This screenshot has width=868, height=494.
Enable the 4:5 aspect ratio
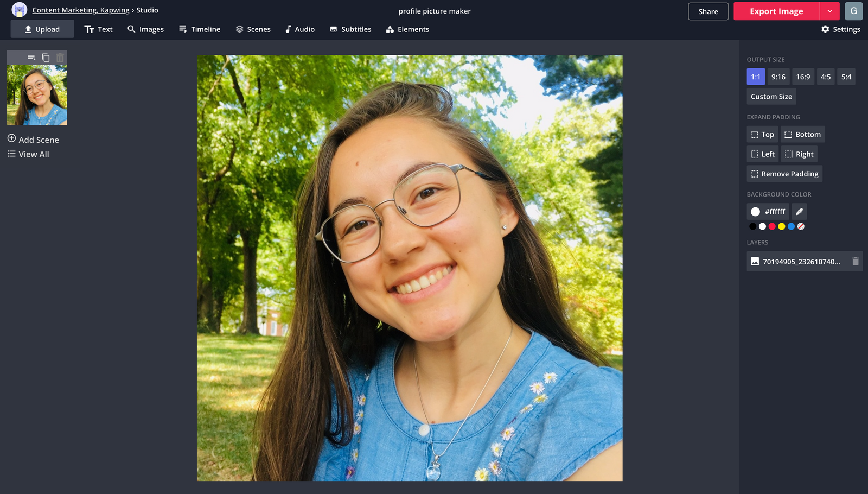point(826,77)
